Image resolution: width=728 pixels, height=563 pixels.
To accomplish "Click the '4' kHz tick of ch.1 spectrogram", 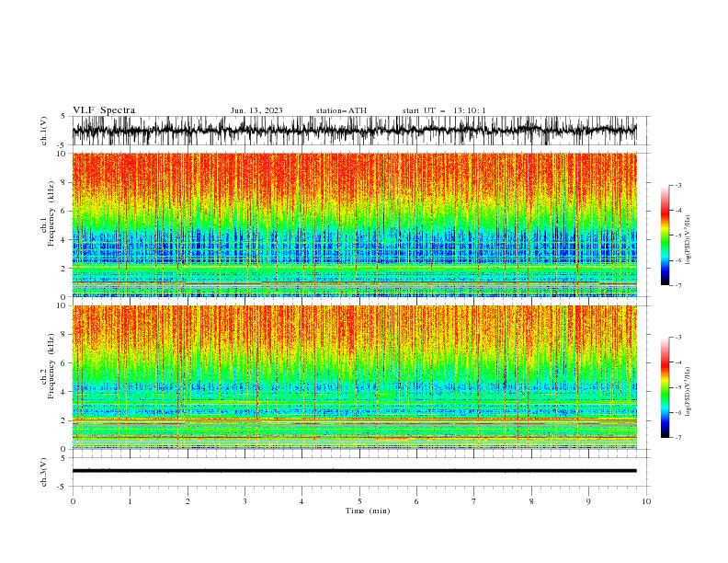I will click(63, 240).
